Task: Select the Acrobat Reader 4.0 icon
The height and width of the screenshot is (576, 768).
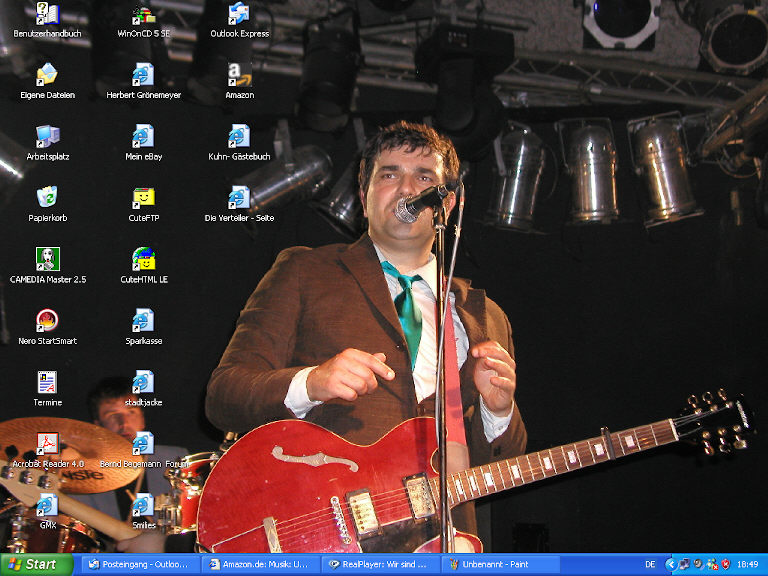Action: pos(47,444)
